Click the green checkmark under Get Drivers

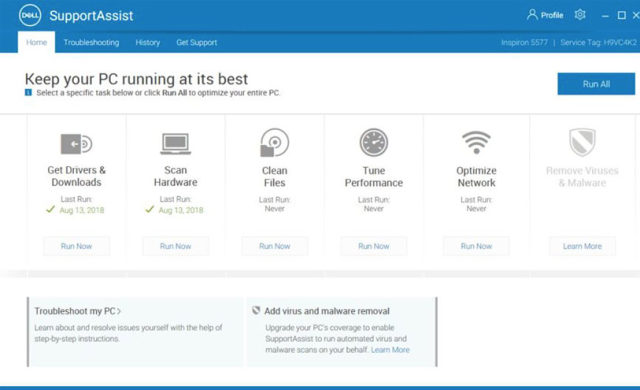50,209
